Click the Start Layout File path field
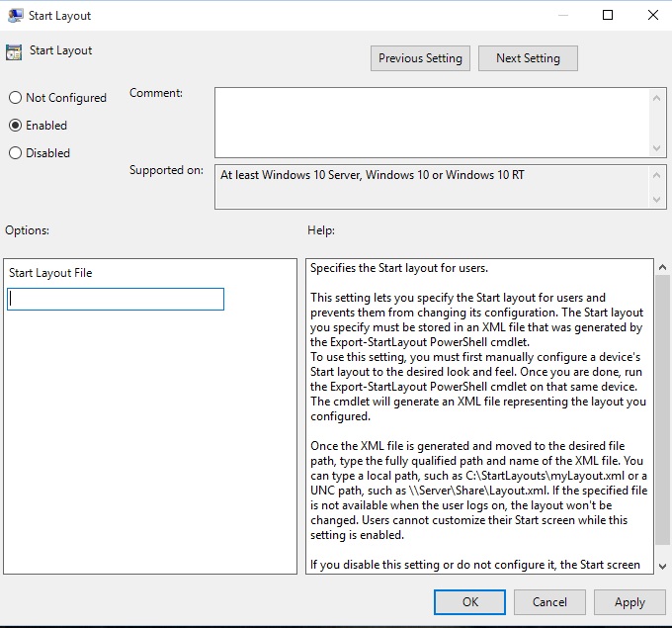The width and height of the screenshot is (672, 628). coord(116,299)
